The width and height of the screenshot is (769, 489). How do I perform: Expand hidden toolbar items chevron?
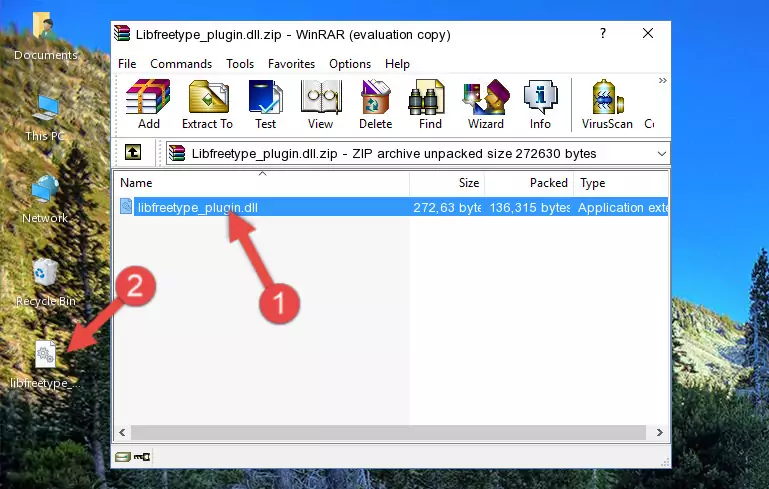[x=663, y=80]
